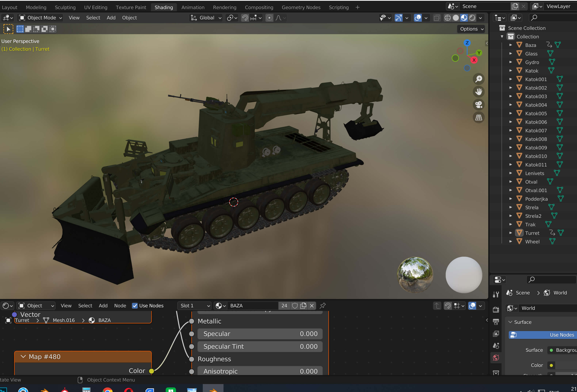
Task: Duplicate the BAZA material with new-material icon
Action: click(x=303, y=306)
